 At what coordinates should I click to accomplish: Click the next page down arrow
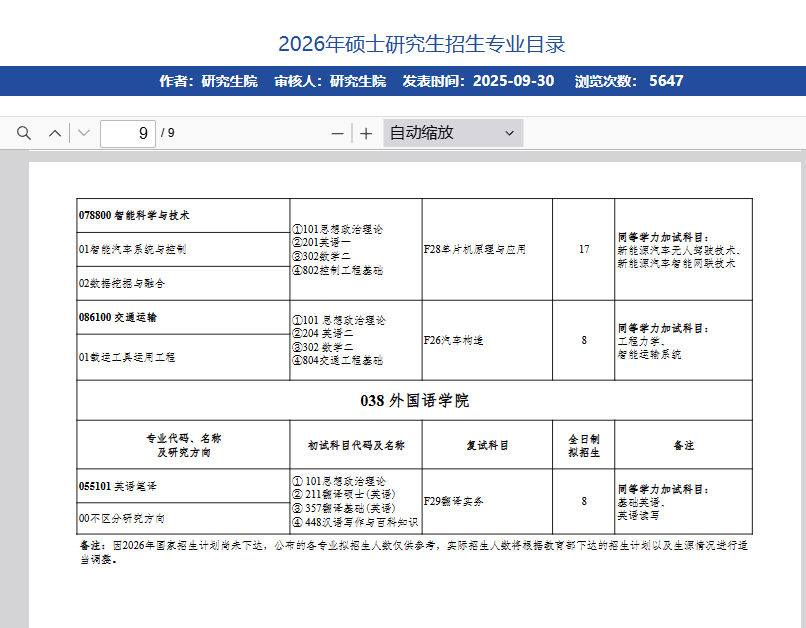[84, 133]
